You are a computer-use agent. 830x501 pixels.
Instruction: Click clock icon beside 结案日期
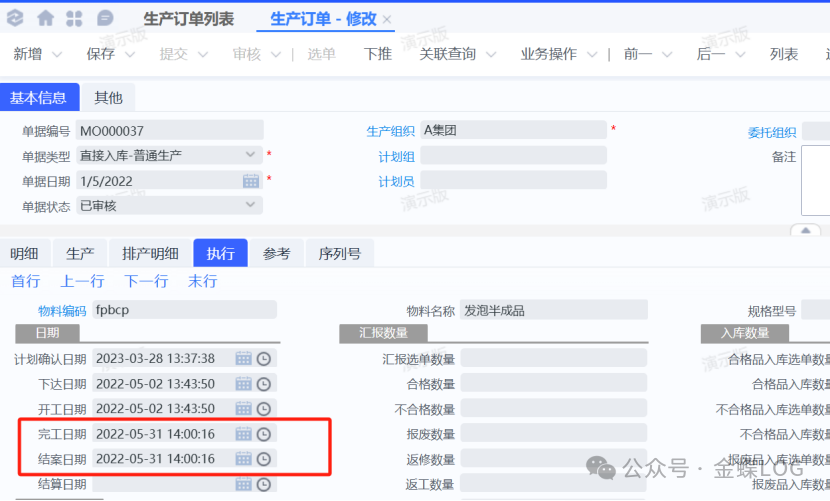click(264, 459)
